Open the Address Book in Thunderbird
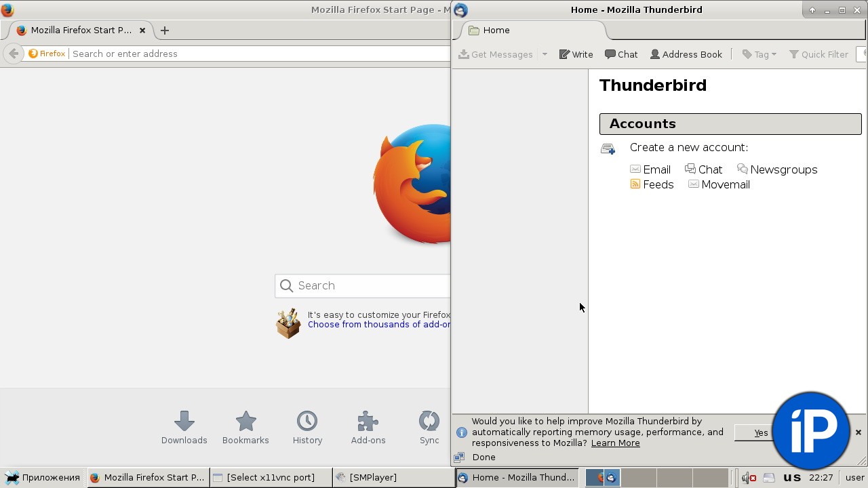The width and height of the screenshot is (868, 488). tap(686, 54)
